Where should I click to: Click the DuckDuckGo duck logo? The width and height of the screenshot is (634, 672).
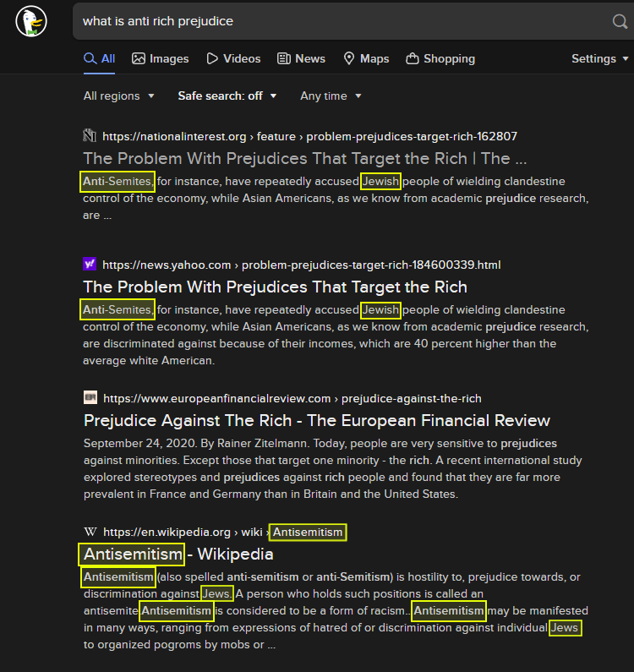coord(31,21)
